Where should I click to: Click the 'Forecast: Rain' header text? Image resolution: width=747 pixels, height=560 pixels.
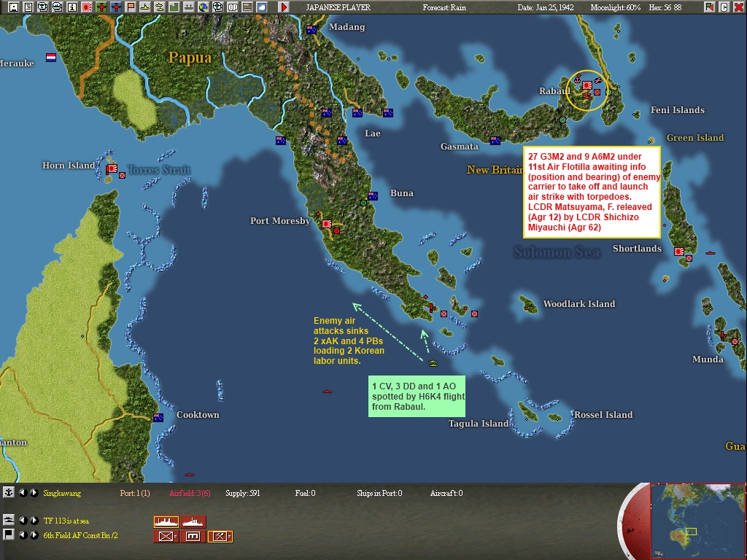[x=444, y=7]
